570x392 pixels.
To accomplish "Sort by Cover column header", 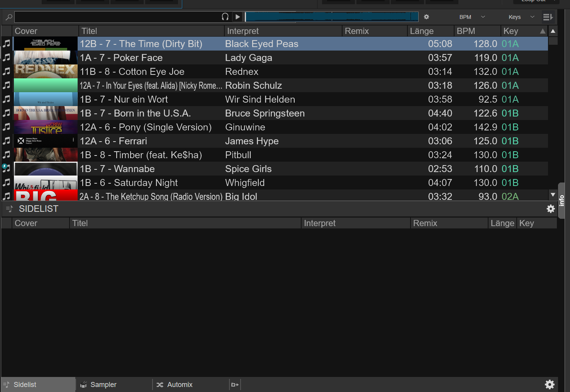I will coord(46,31).
